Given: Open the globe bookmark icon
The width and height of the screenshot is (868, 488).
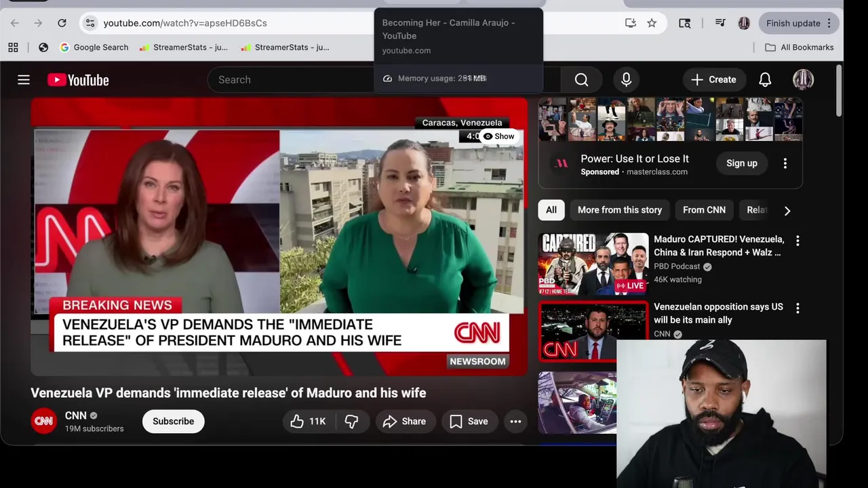Looking at the screenshot, I should (x=43, y=47).
